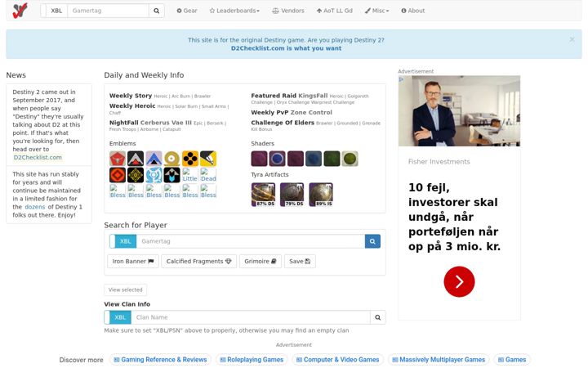
Task: Toggle the XBL platform switch in navbar
Action: (54, 11)
